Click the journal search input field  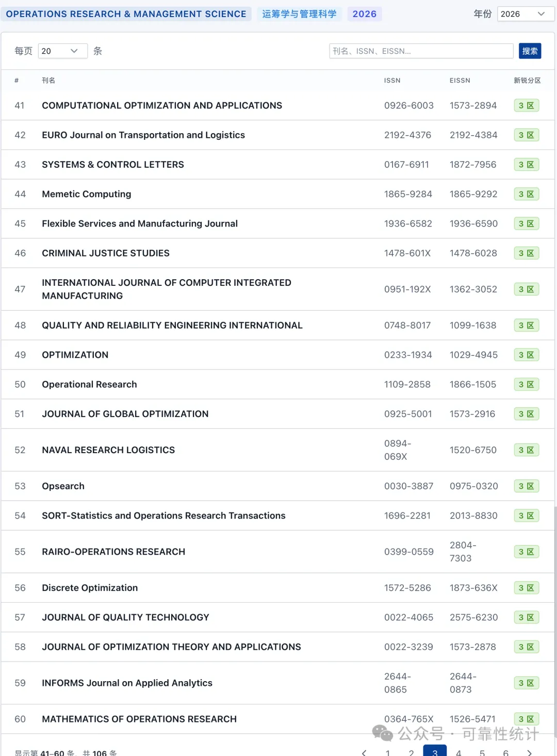421,51
